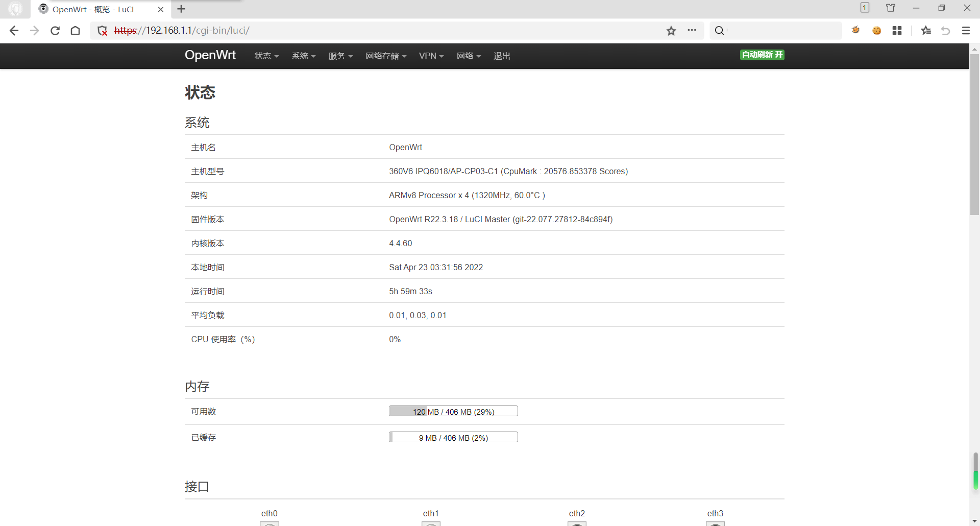Open the cookie extension icon
This screenshot has width=980, height=526.
[877, 31]
